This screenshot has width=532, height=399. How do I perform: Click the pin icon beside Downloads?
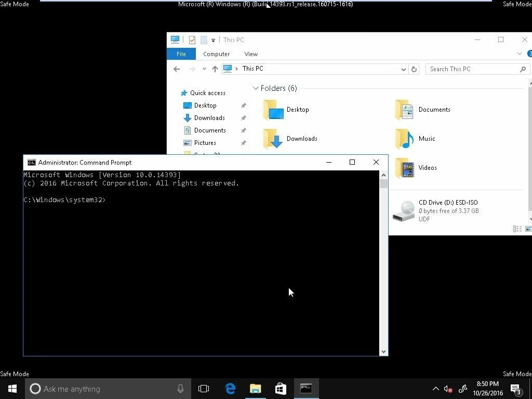pyautogui.click(x=243, y=118)
